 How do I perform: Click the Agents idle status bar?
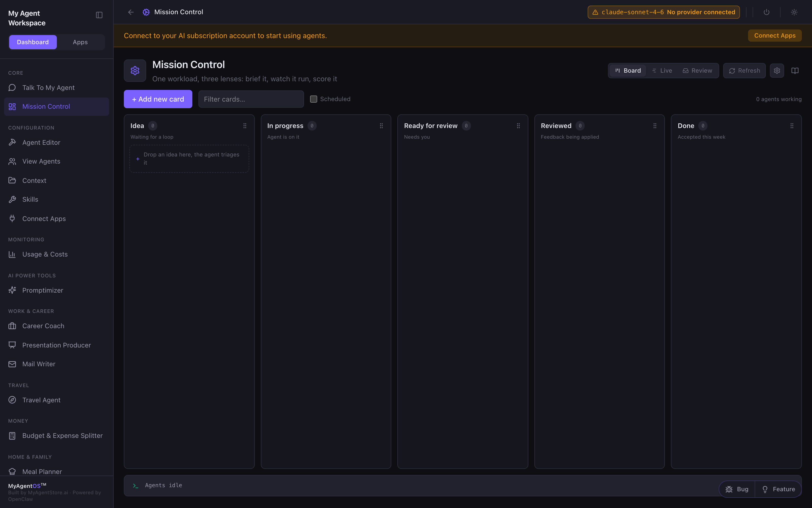click(463, 485)
